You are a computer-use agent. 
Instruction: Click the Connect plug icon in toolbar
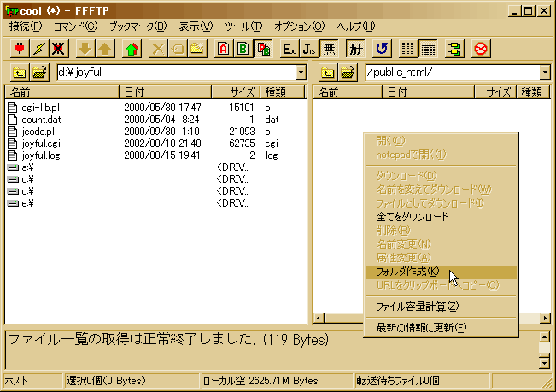(17, 49)
